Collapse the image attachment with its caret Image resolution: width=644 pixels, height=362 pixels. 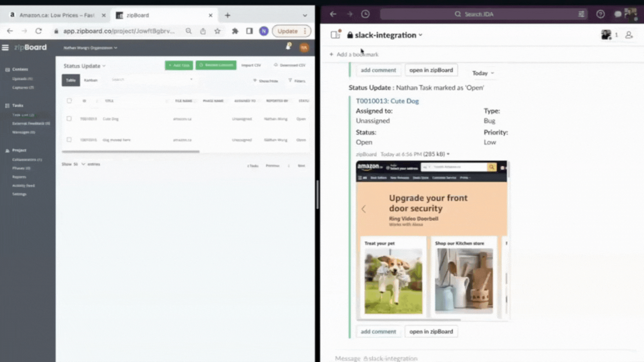pyautogui.click(x=448, y=154)
